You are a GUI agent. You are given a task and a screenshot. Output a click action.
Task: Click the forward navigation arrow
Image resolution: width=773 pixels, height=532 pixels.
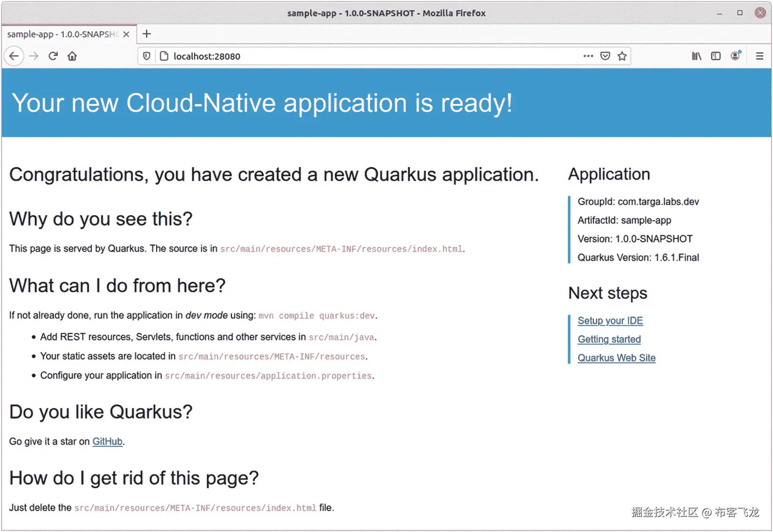point(34,56)
